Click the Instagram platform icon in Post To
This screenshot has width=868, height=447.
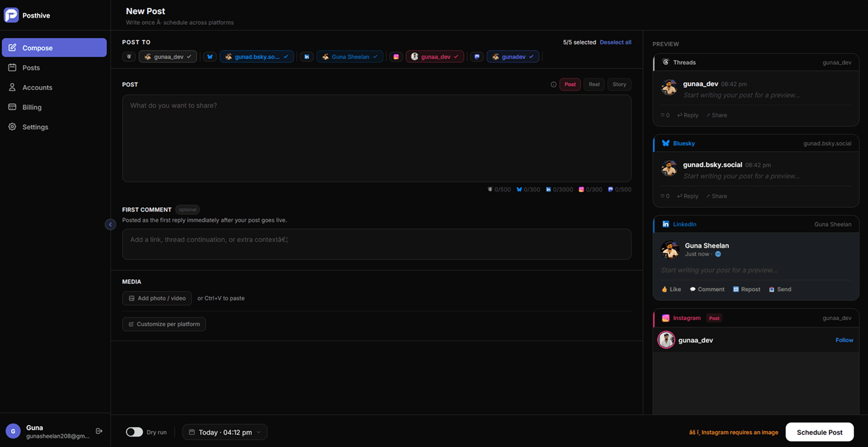[x=396, y=56]
